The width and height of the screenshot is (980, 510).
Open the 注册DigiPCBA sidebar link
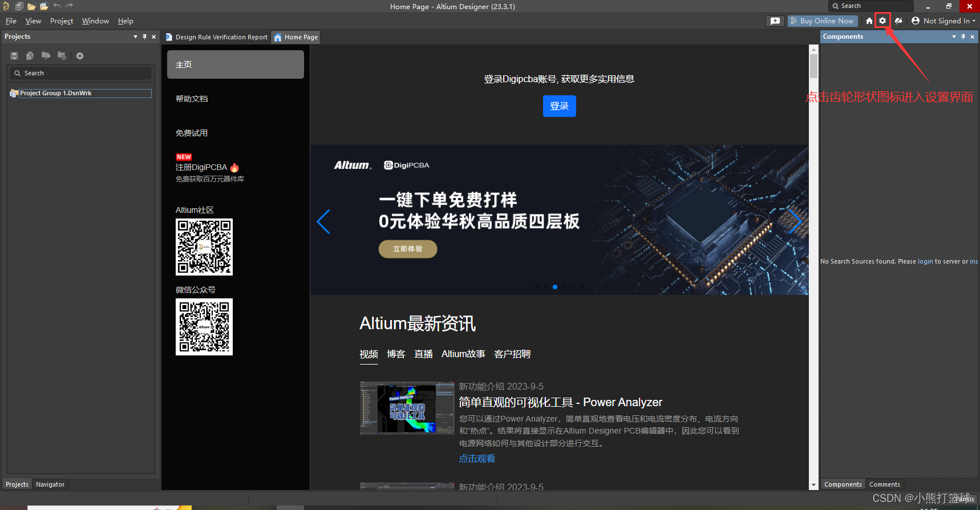tap(201, 167)
